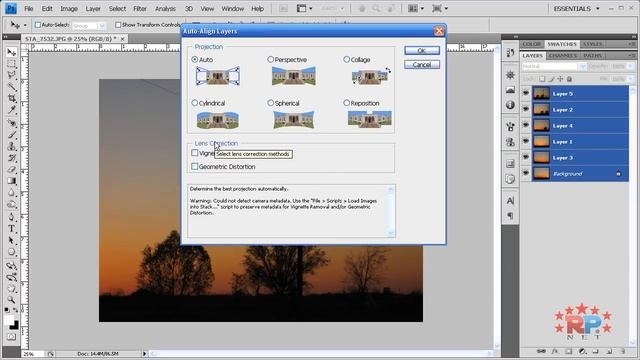
Task: Open the Histogram panel icon
Action: pos(510,89)
